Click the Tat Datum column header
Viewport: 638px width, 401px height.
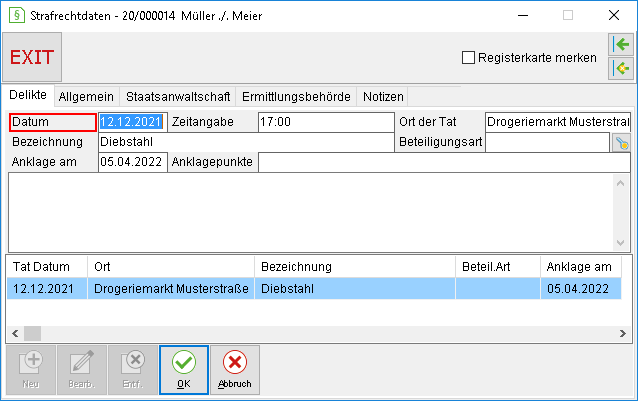click(x=47, y=267)
